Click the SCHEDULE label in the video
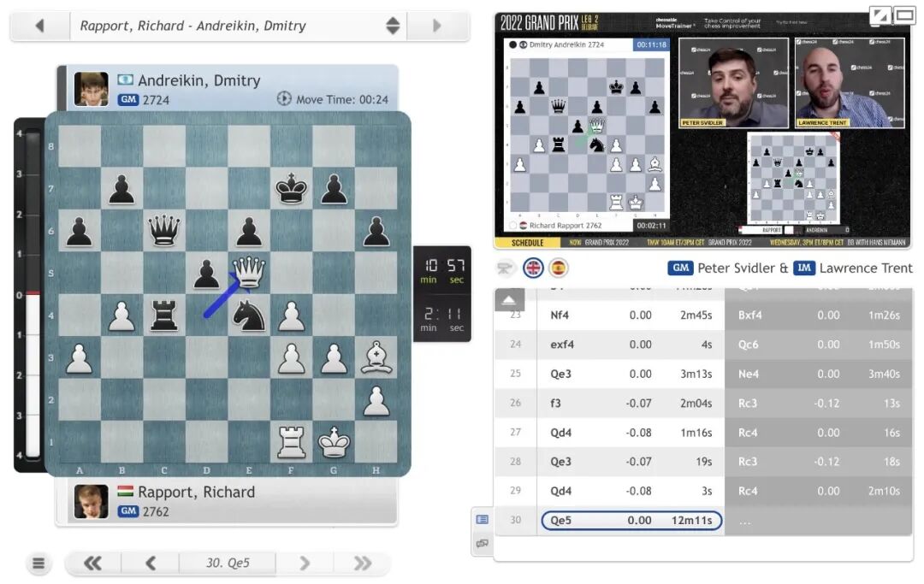This screenshot has width=924, height=584. pyautogui.click(x=527, y=243)
